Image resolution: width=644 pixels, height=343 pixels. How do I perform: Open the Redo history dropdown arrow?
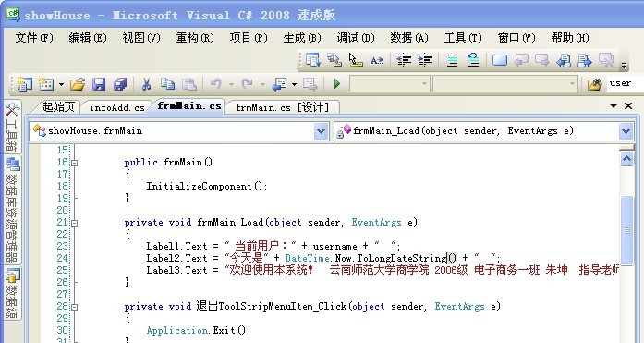[x=262, y=85]
